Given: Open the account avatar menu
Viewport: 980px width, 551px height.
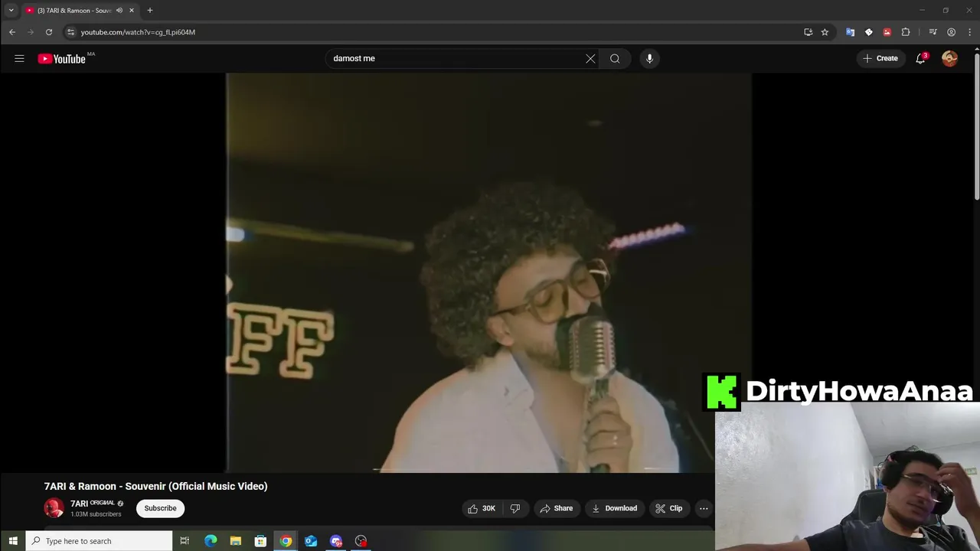Looking at the screenshot, I should (x=949, y=58).
